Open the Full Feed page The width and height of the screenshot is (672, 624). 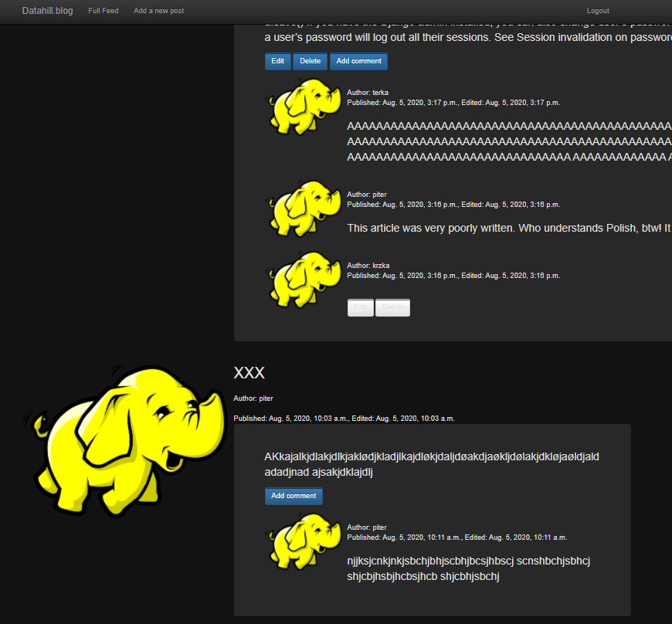click(103, 11)
